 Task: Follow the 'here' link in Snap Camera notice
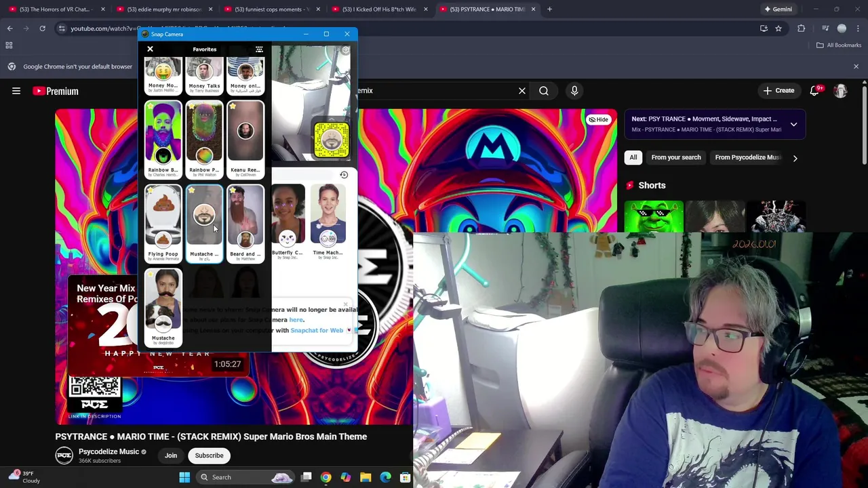(296, 320)
